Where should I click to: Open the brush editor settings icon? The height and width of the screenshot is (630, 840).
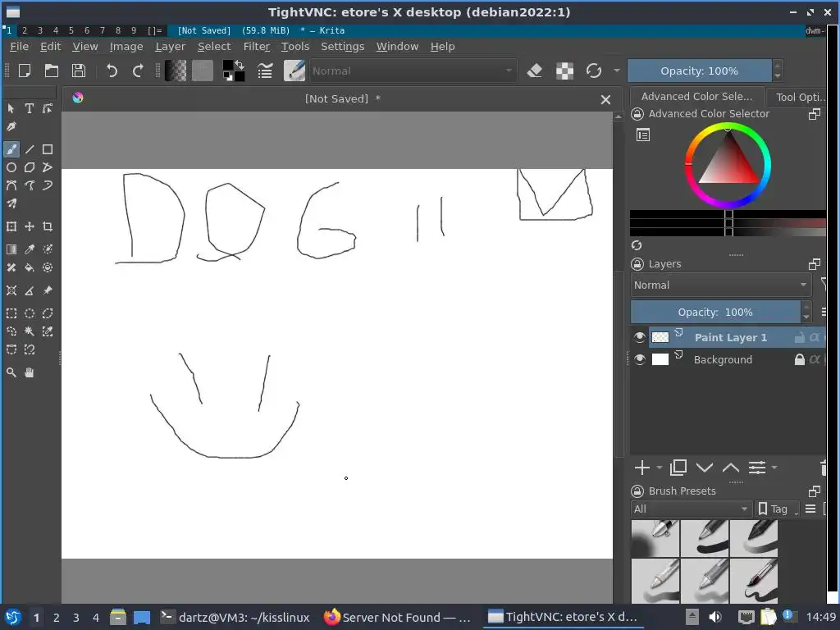click(265, 71)
